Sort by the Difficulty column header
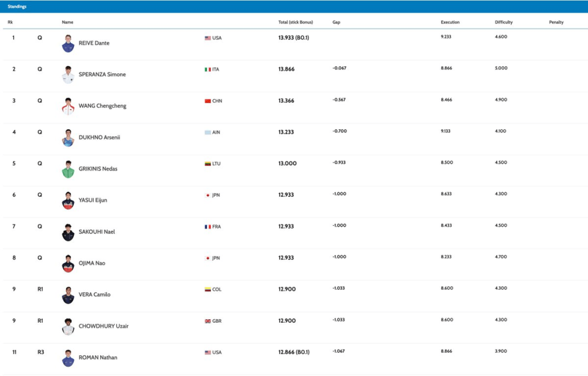 [x=504, y=22]
